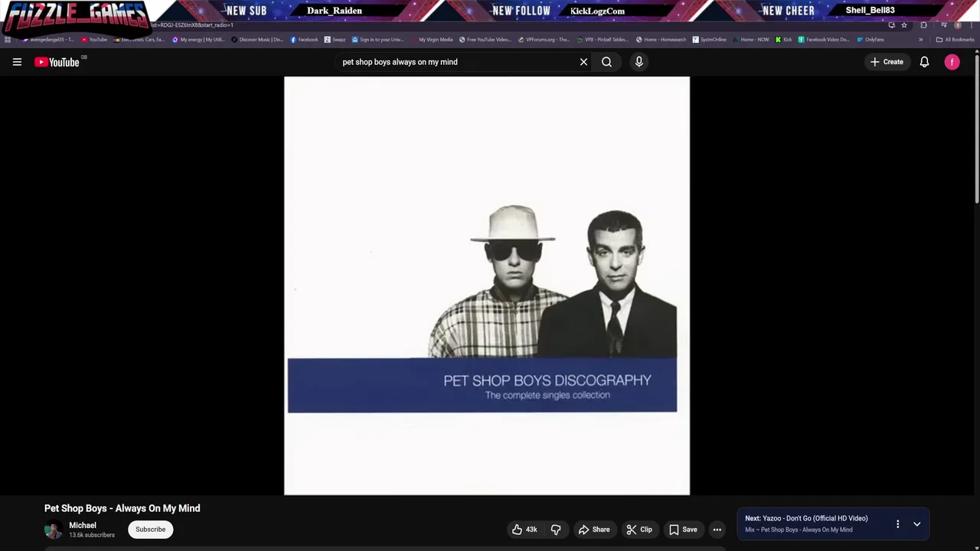Open playlist options three-dot menu
The width and height of the screenshot is (980, 551).
897,524
